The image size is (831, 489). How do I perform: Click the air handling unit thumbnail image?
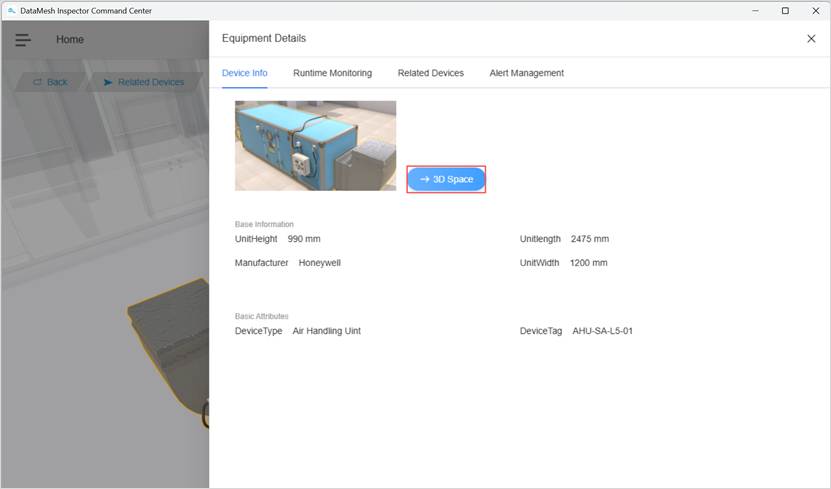[x=315, y=145]
